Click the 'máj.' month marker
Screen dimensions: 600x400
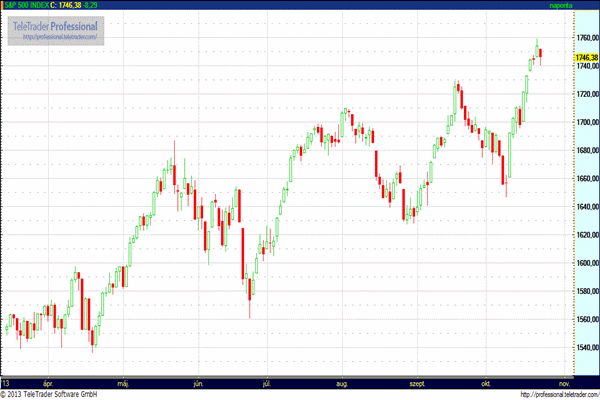(124, 382)
